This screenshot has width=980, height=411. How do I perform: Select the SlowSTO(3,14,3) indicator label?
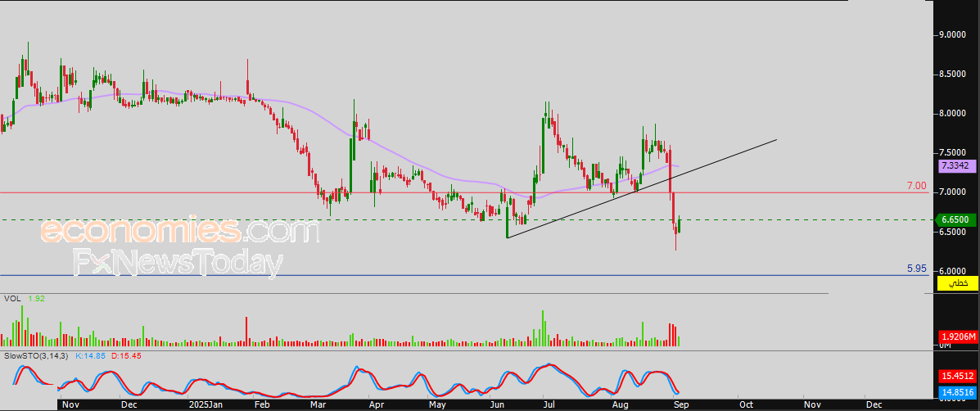37,355
